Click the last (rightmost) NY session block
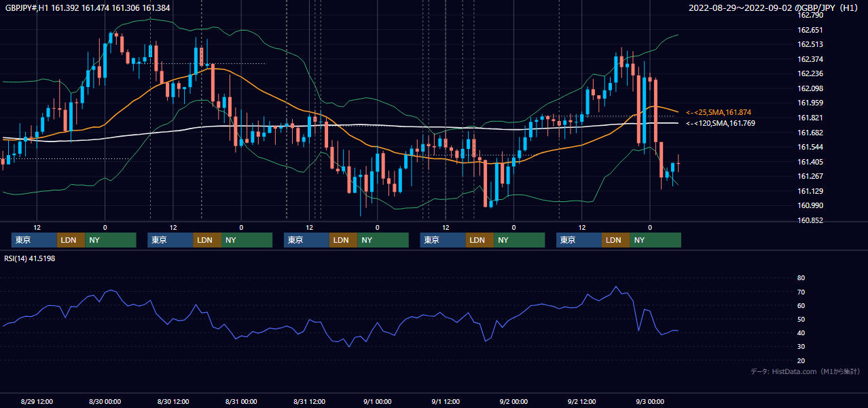Image resolution: width=868 pixels, height=408 pixels. pyautogui.click(x=655, y=240)
